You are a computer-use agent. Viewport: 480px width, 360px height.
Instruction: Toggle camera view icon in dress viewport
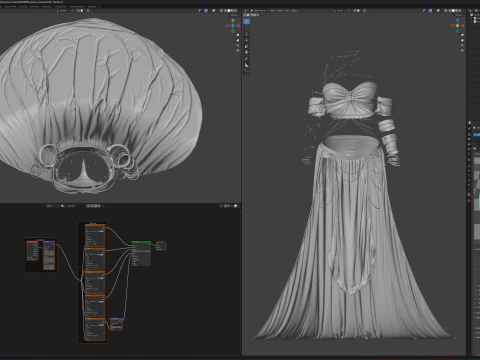point(462,45)
